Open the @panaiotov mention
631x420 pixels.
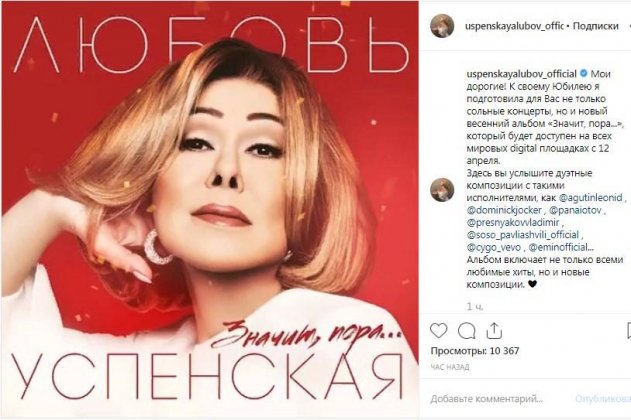575,210
